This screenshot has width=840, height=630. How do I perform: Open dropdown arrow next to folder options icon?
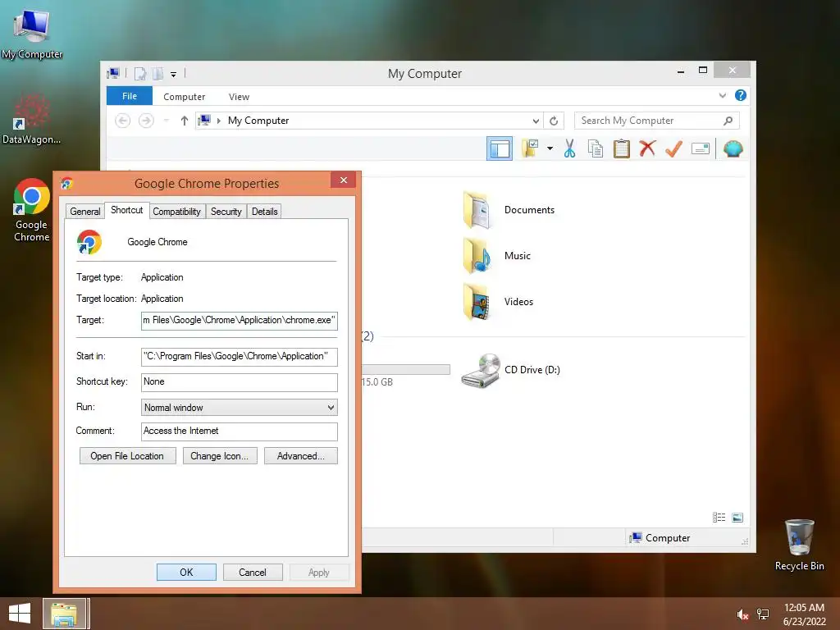pos(550,148)
